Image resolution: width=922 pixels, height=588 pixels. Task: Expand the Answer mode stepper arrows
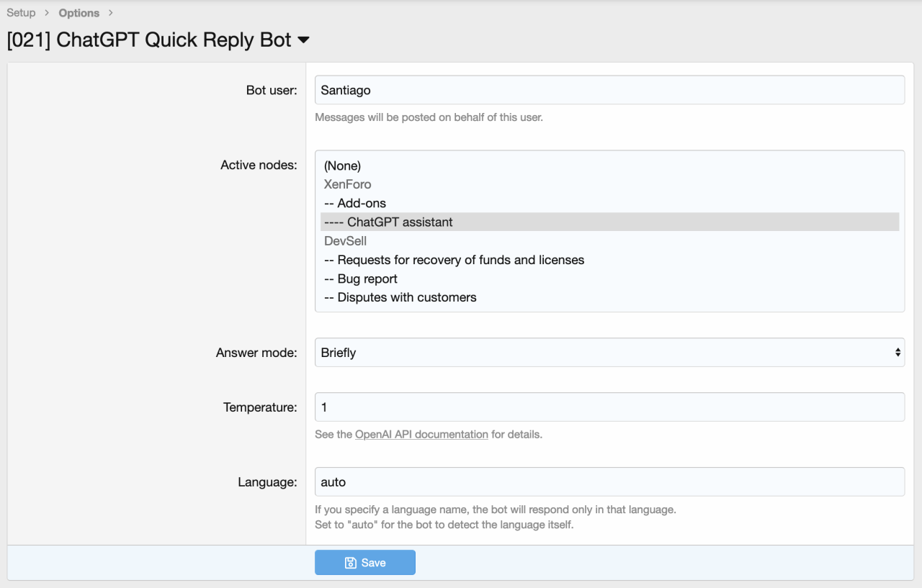pyautogui.click(x=898, y=352)
